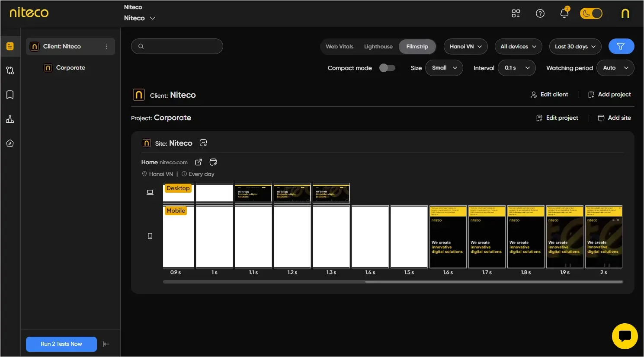The height and width of the screenshot is (357, 644).
Task: Open the notifications bell icon
Action: tap(564, 13)
